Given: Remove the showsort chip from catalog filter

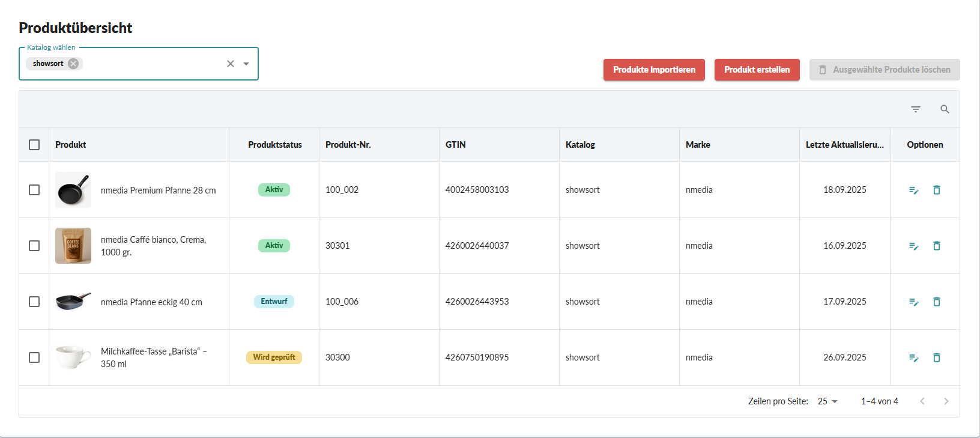Looking at the screenshot, I should (x=73, y=64).
